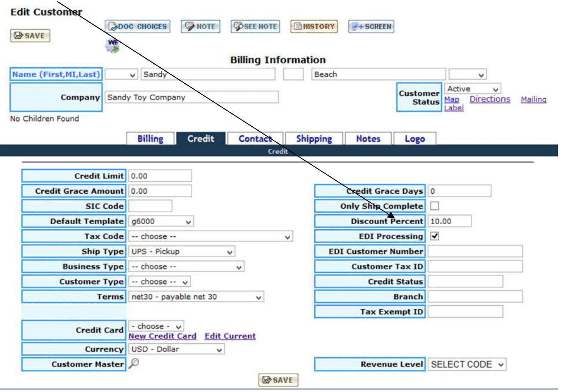This screenshot has width=566, height=392.
Task: Open Doc Choices
Action: [138, 27]
